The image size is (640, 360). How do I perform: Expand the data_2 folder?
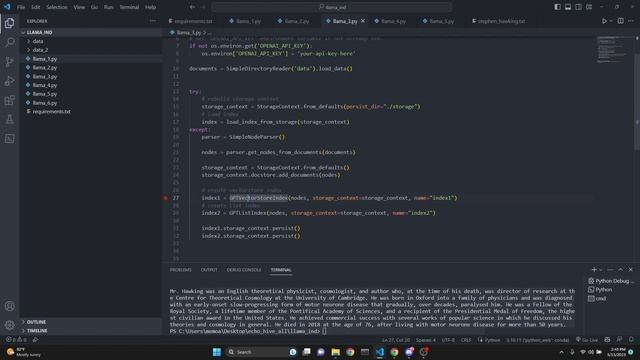(40, 50)
